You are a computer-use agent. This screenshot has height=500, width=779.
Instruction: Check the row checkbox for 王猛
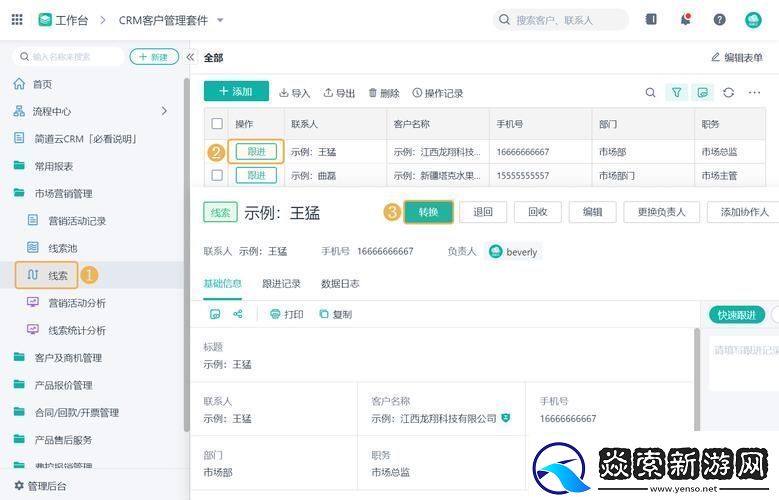coord(217,152)
